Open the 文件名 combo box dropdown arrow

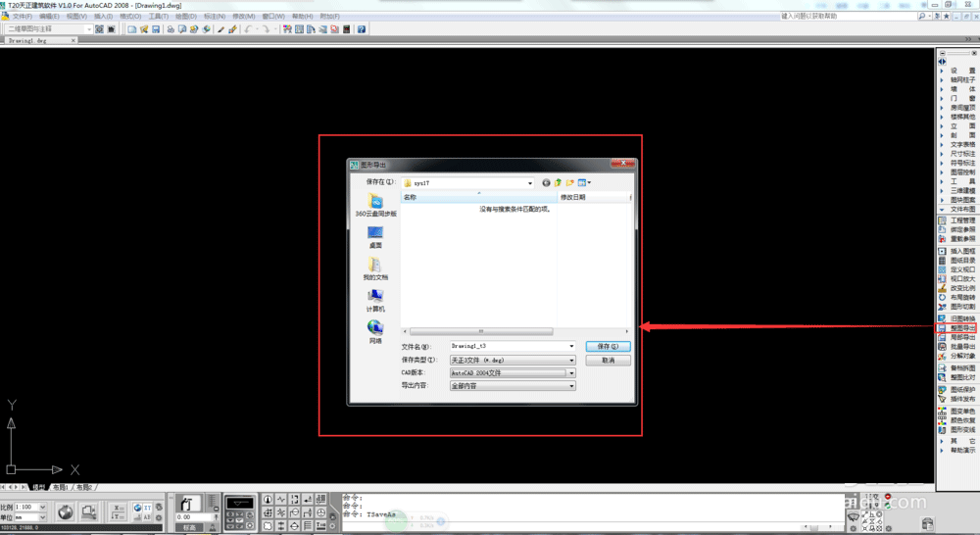[571, 346]
